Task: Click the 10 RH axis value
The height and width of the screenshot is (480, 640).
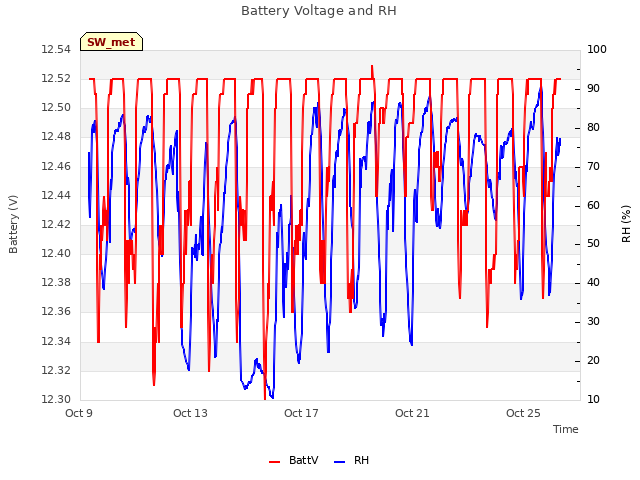Action: click(593, 399)
